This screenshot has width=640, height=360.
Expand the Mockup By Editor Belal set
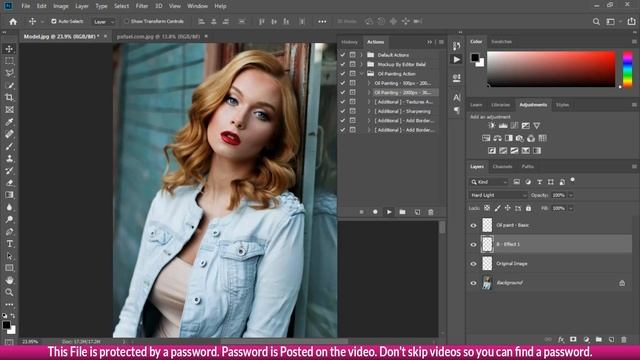point(361,64)
